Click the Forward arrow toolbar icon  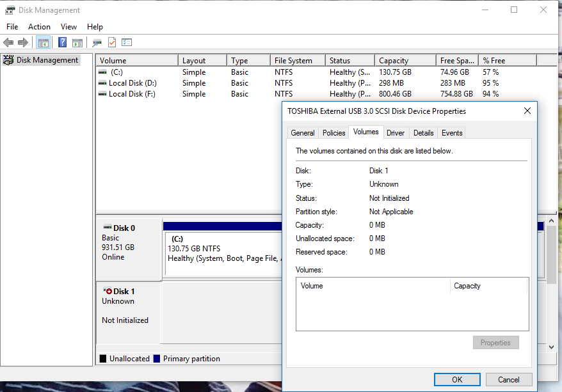click(23, 43)
